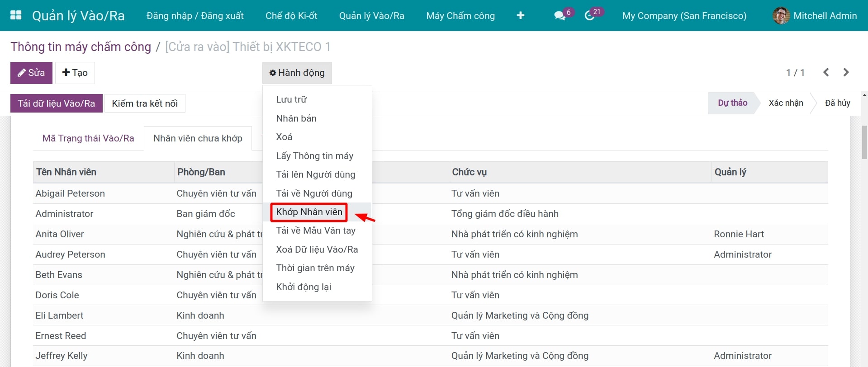Open the Ernest Reed row
Viewport: 868px width, 367px height.
[x=430, y=336]
